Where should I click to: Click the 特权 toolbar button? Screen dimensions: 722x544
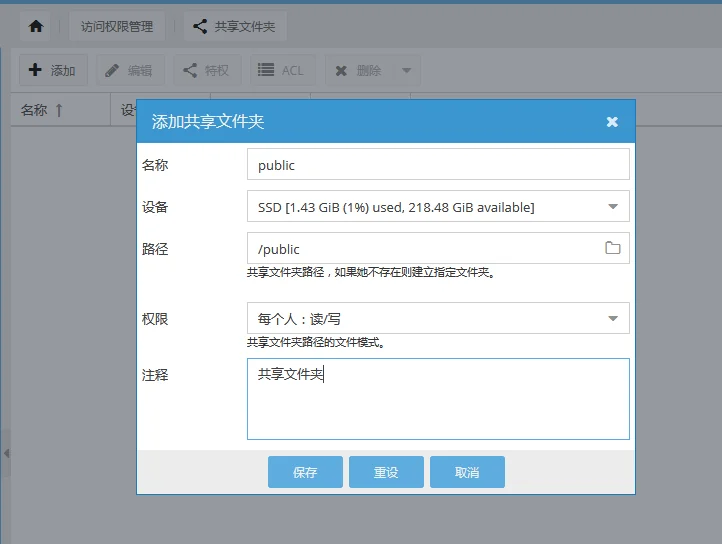[x=207, y=70]
